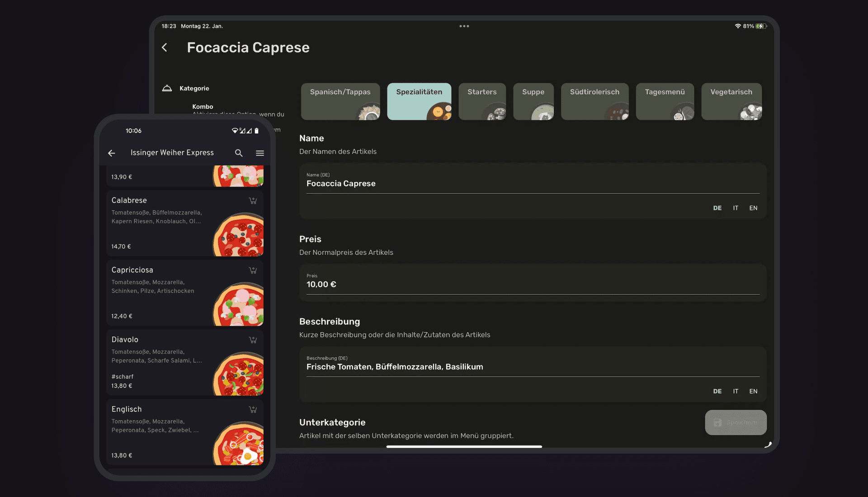Click the Kategorie sidebar entry

pos(194,89)
